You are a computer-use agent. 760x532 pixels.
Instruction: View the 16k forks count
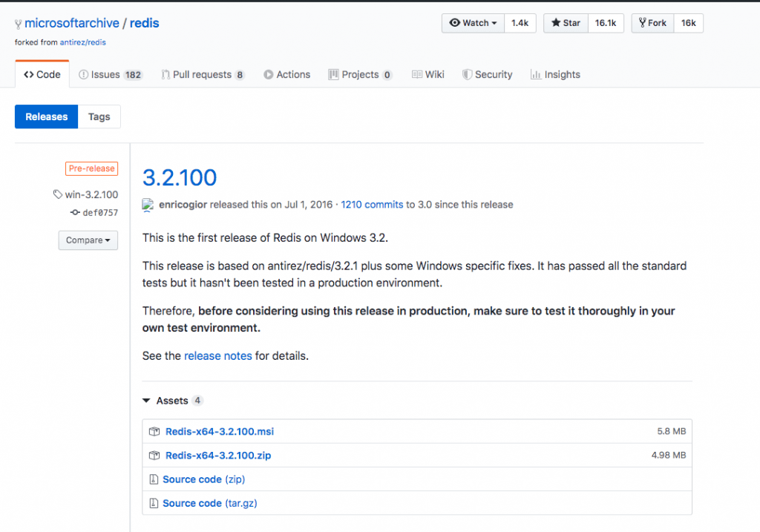(688, 23)
